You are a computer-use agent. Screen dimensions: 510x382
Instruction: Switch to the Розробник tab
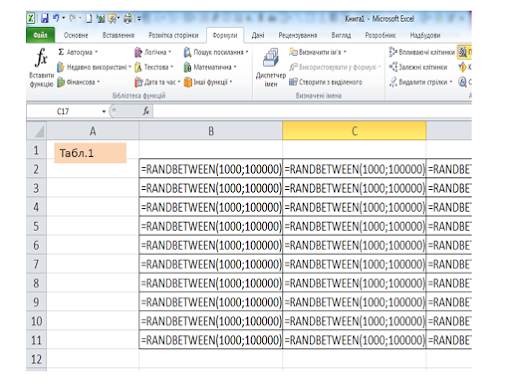point(380,35)
